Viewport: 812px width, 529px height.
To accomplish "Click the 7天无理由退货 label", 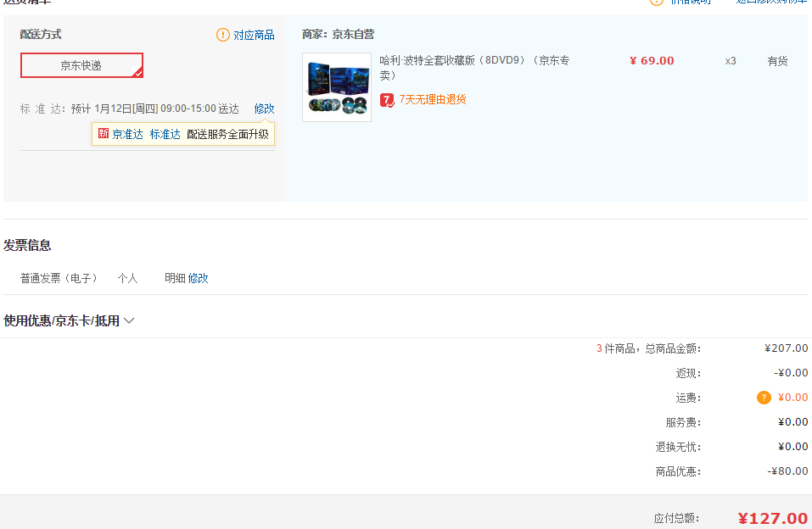I will [433, 99].
